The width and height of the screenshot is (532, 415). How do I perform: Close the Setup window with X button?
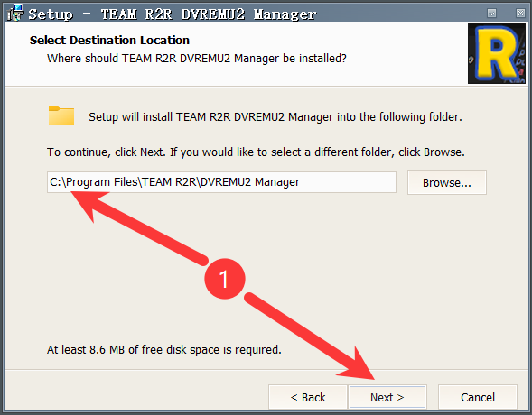(520, 13)
